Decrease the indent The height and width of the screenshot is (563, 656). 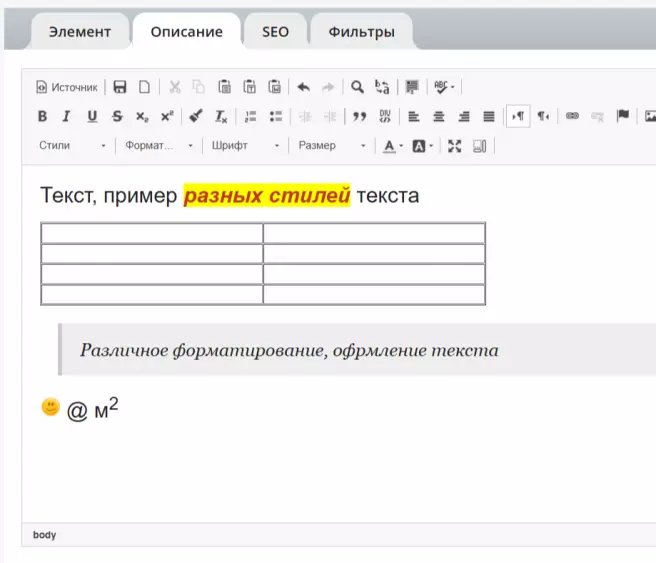[305, 116]
